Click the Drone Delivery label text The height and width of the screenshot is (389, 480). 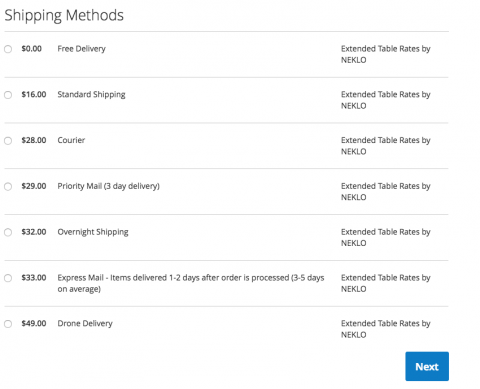tap(85, 323)
